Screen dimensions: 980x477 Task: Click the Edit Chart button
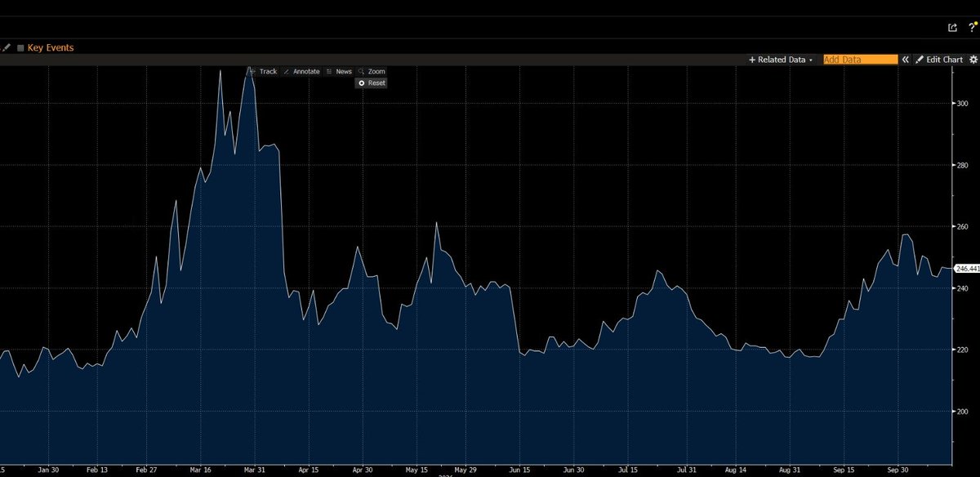pos(939,60)
